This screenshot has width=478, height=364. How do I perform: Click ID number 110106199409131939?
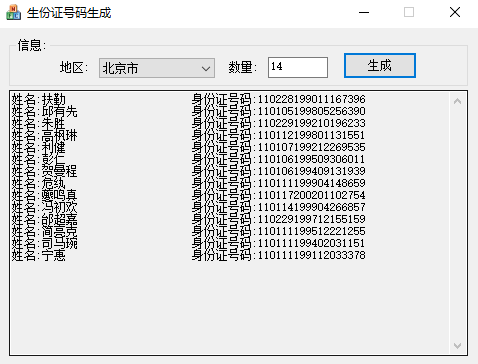coord(311,171)
